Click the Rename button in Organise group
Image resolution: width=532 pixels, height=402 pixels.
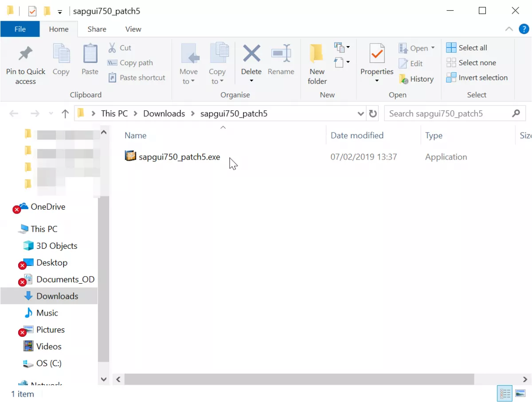281,59
